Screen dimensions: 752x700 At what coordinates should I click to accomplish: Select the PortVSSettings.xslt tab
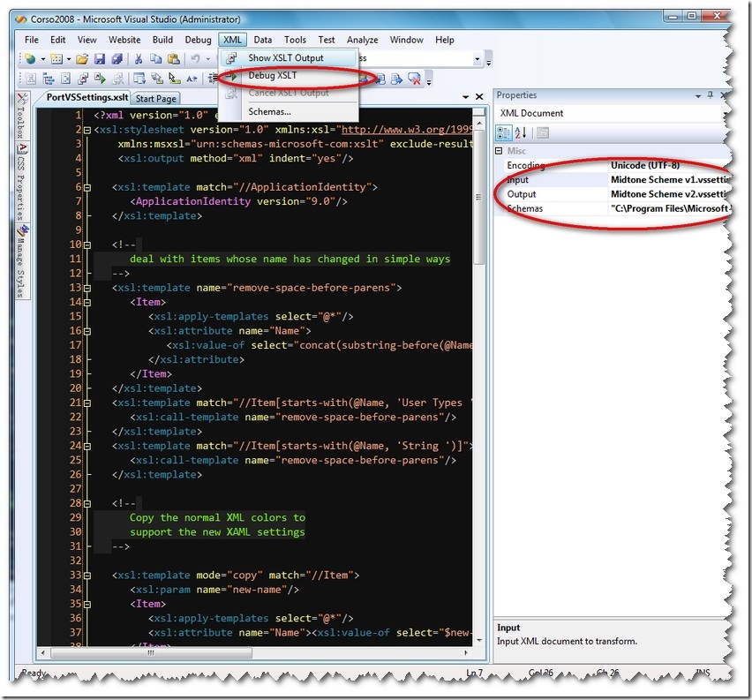click(x=87, y=97)
